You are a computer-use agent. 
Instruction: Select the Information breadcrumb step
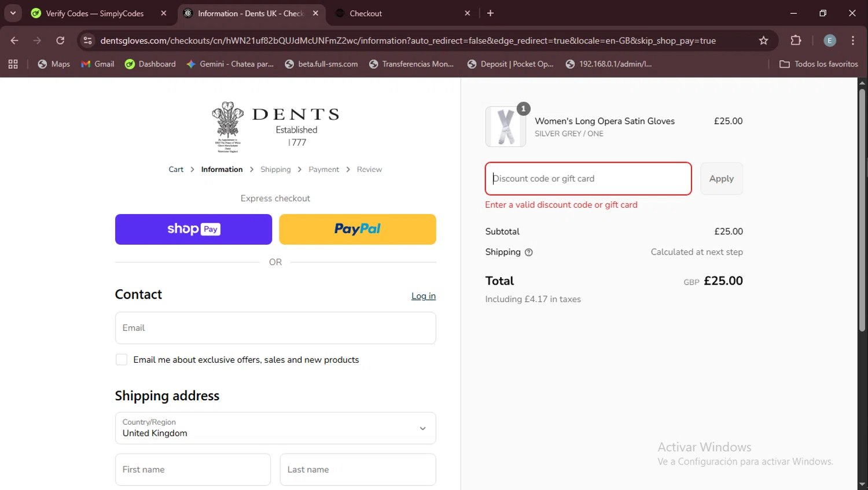(x=222, y=170)
